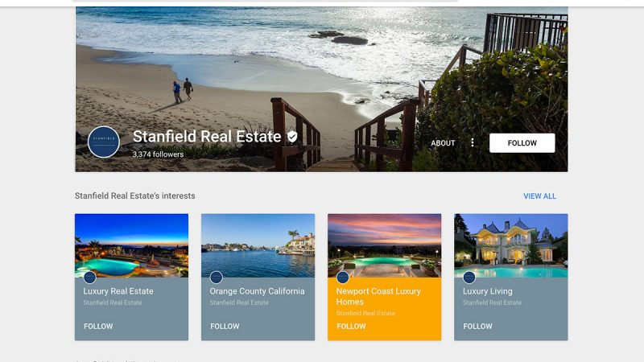This screenshot has height=362, width=644.
Task: Open the Luxury Real Estate pool thumbnail
Action: [131, 245]
